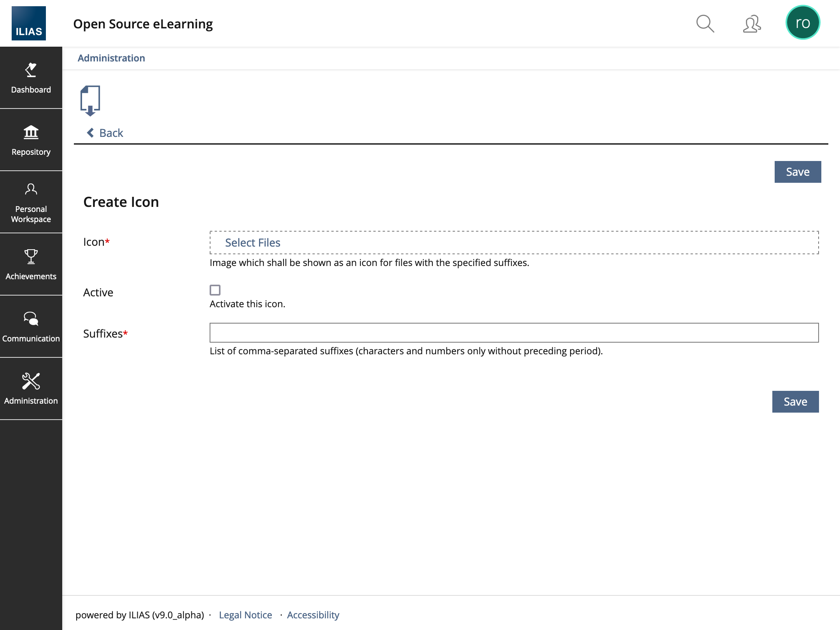The image size is (840, 630).
Task: Click the file download page icon
Action: click(x=90, y=101)
